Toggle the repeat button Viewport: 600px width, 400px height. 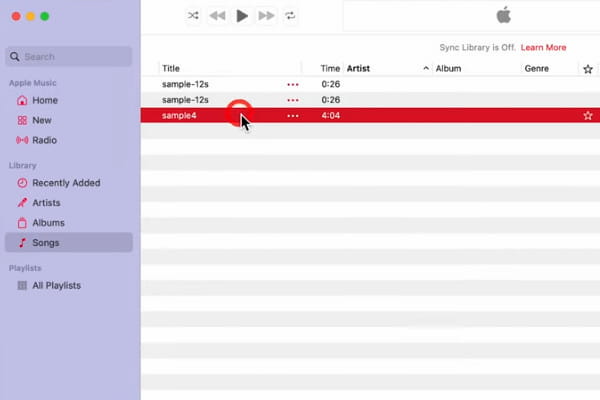[290, 16]
